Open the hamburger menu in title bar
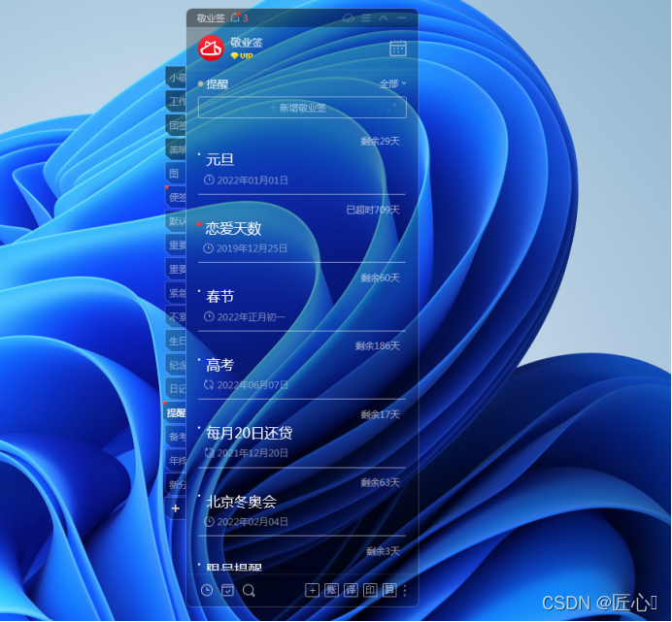 [366, 18]
